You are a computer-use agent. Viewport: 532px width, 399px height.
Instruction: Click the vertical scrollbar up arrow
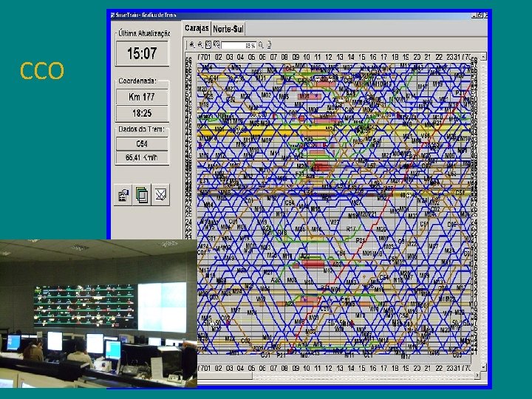484,56
